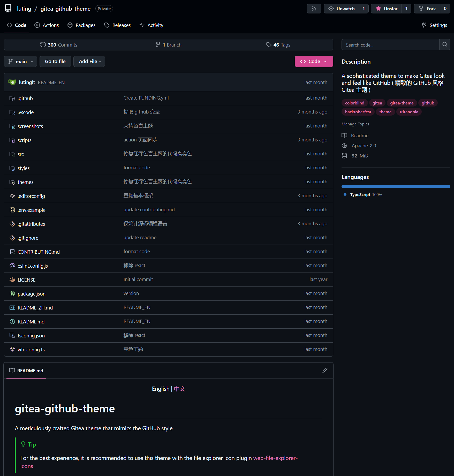The height and width of the screenshot is (476, 454).
Task: Expand the Add File dropdown
Action: point(89,62)
